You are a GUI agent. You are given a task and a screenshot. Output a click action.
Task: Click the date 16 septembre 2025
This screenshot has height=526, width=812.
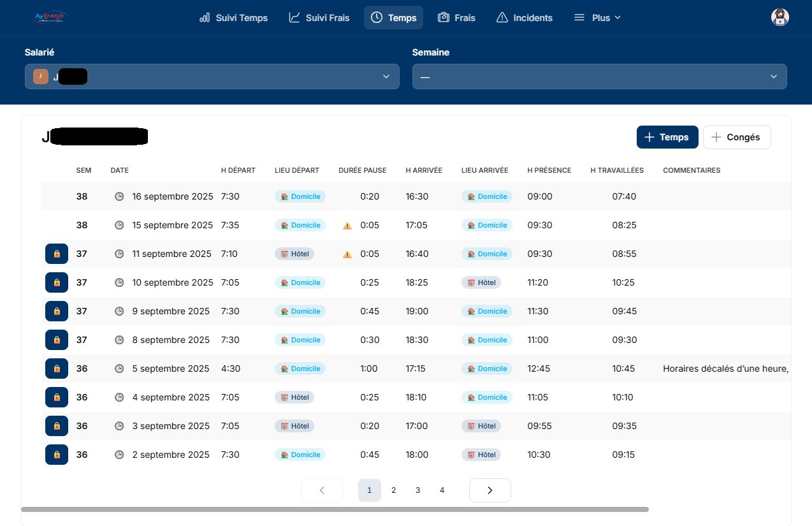click(x=173, y=196)
